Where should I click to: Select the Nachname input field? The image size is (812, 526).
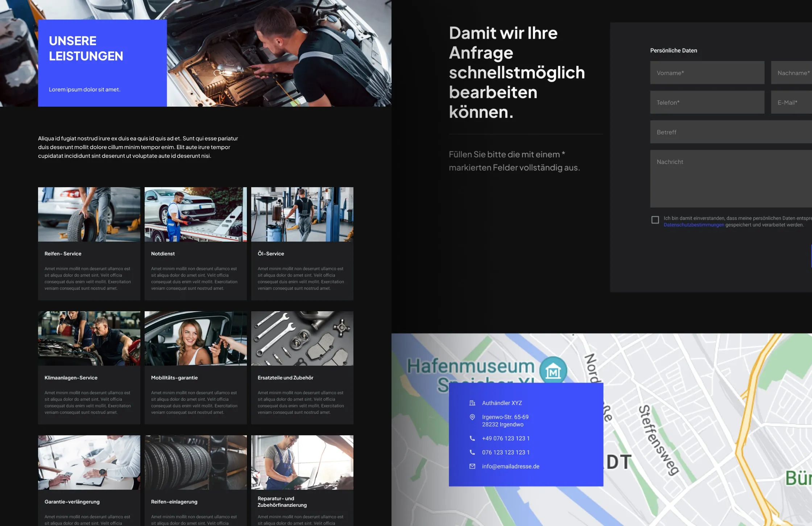[791, 73]
